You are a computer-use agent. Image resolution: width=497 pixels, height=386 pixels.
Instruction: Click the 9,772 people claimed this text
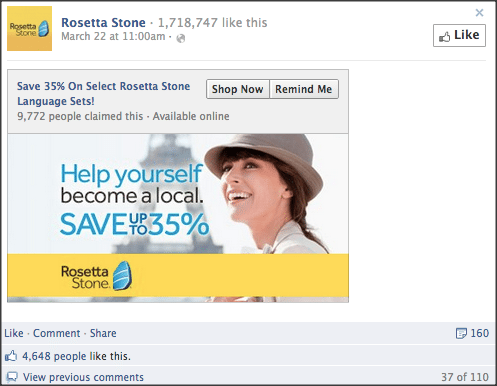tap(80, 116)
